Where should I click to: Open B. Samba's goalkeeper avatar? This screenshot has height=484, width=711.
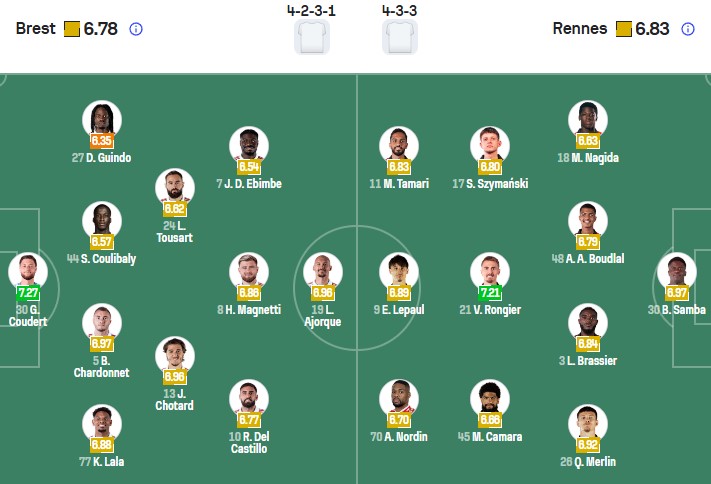pos(676,272)
